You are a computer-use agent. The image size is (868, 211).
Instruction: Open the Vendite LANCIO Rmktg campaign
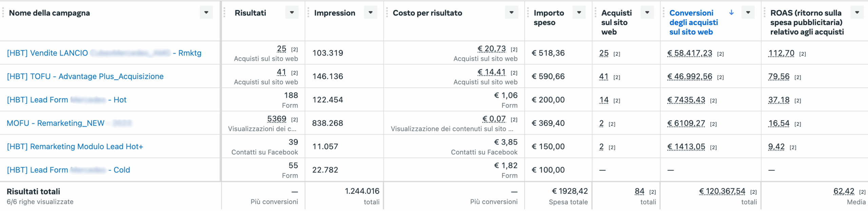click(104, 53)
